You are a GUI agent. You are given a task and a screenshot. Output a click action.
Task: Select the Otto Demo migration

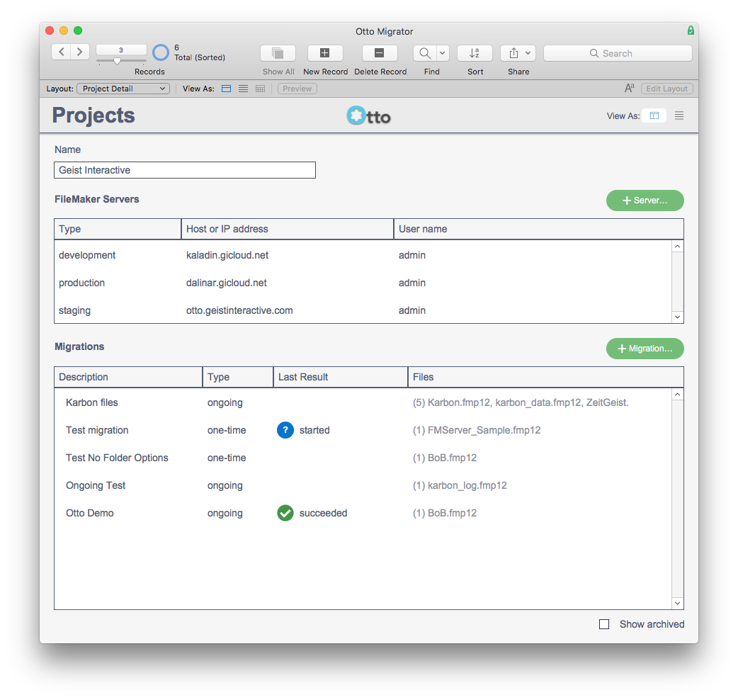(x=363, y=513)
